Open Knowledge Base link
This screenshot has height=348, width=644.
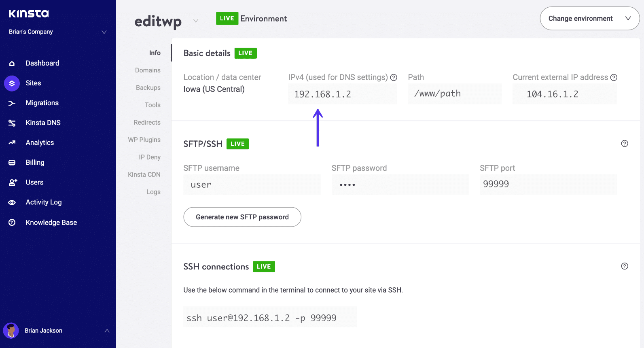[51, 223]
